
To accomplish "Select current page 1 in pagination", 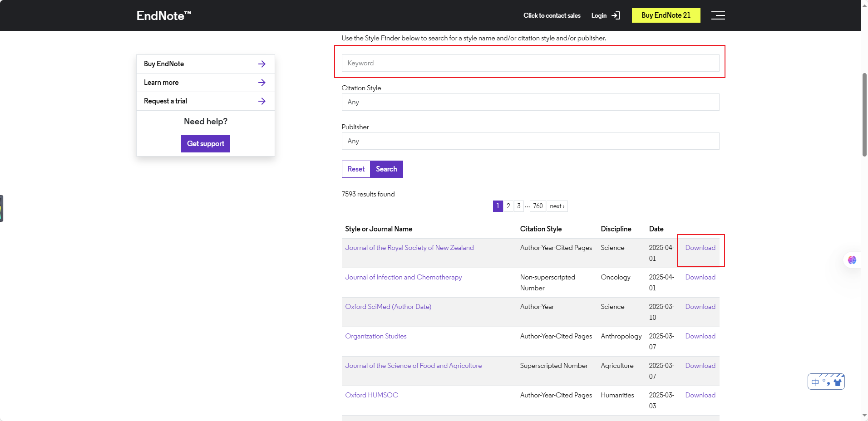I will (x=498, y=206).
